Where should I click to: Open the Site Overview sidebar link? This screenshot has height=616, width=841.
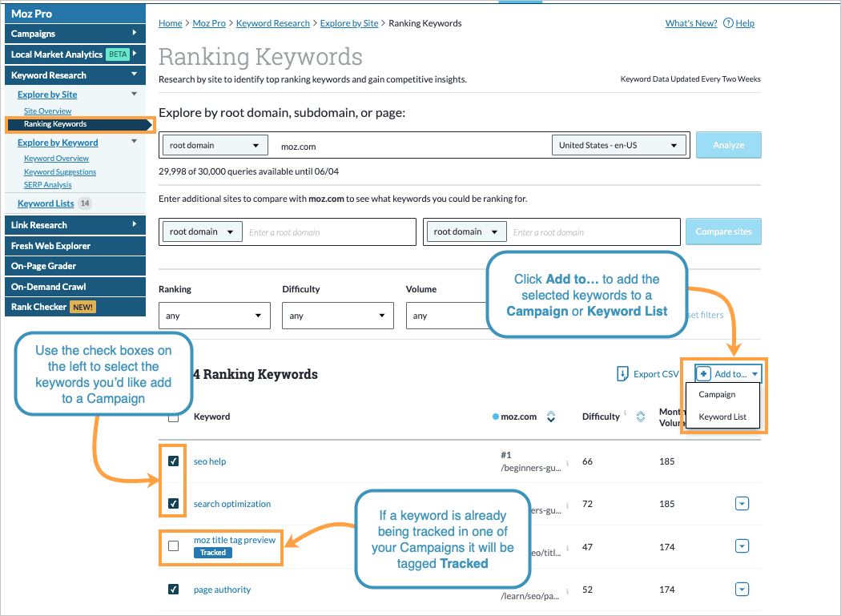pos(47,111)
